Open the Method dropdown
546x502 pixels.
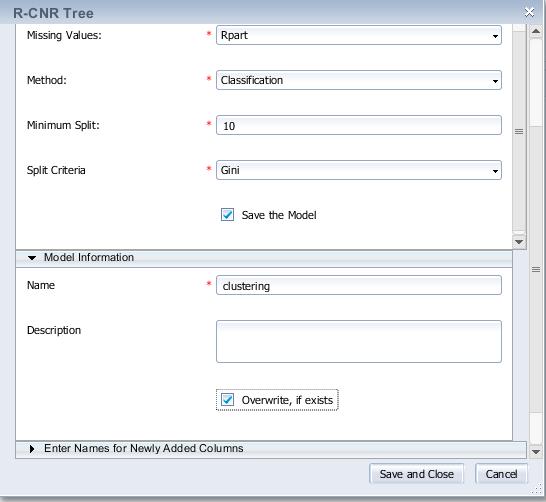click(x=359, y=80)
